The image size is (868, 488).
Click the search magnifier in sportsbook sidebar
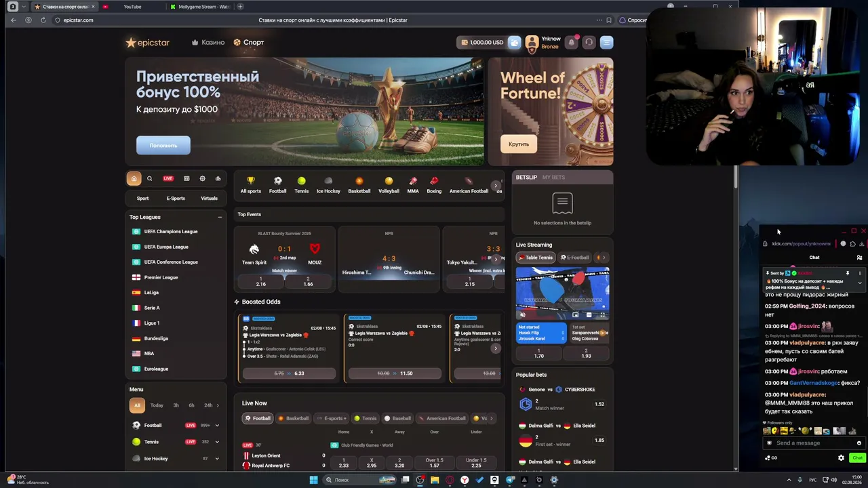click(x=150, y=178)
